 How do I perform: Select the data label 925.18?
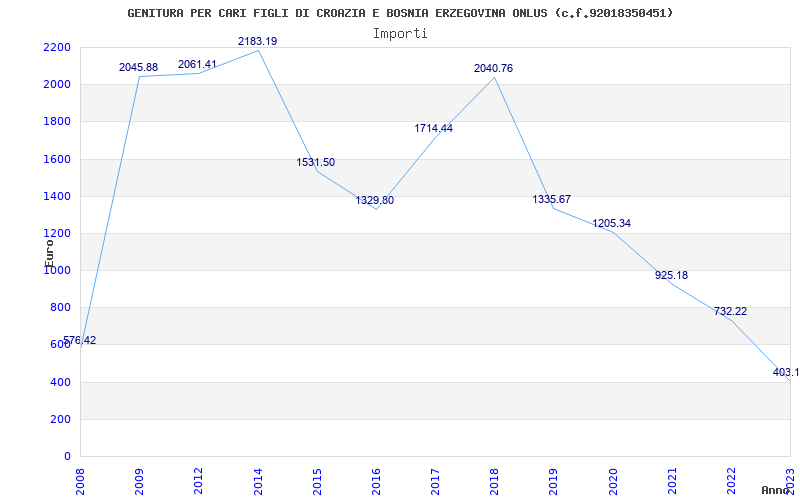(671, 276)
